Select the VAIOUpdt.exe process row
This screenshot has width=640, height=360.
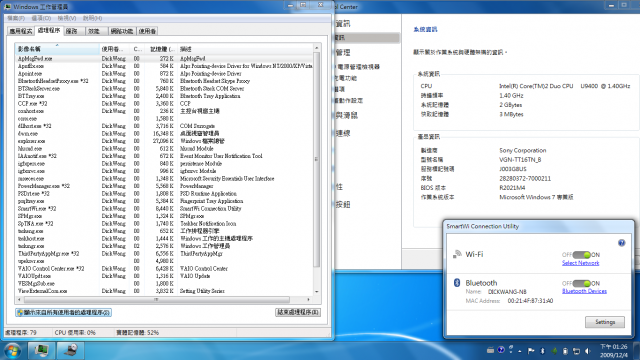[164, 276]
